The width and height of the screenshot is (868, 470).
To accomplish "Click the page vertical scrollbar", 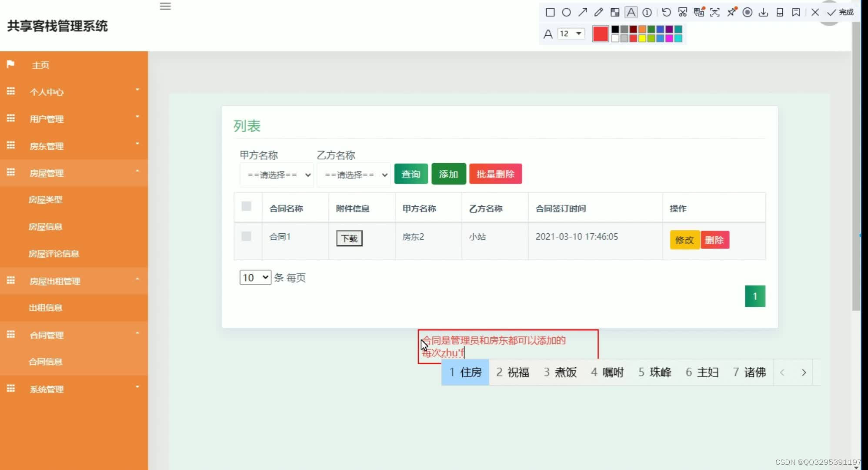I will (x=856, y=167).
